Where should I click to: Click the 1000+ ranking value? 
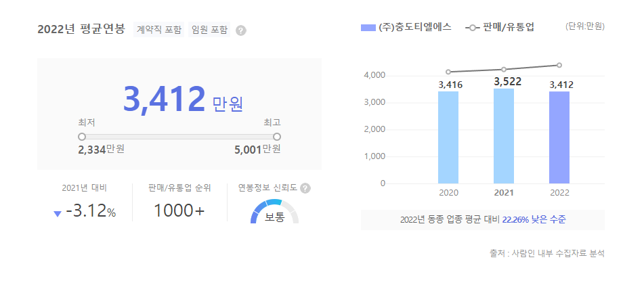[179, 211]
